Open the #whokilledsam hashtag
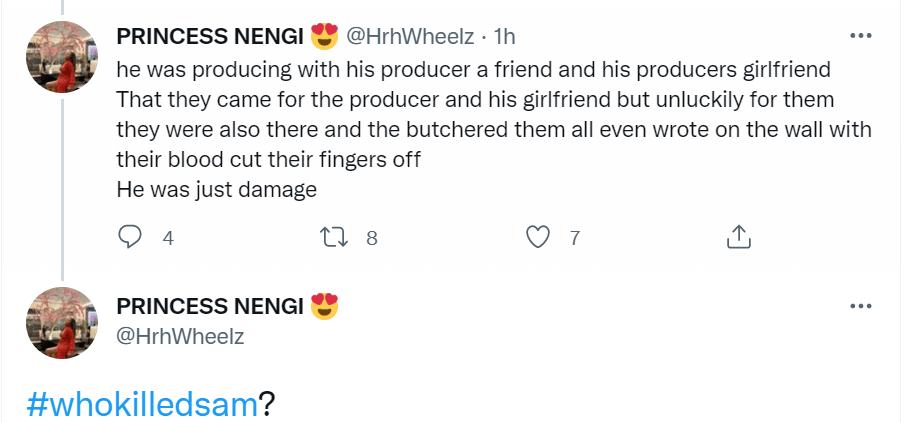Screen dimensions: 911x423 (141, 403)
